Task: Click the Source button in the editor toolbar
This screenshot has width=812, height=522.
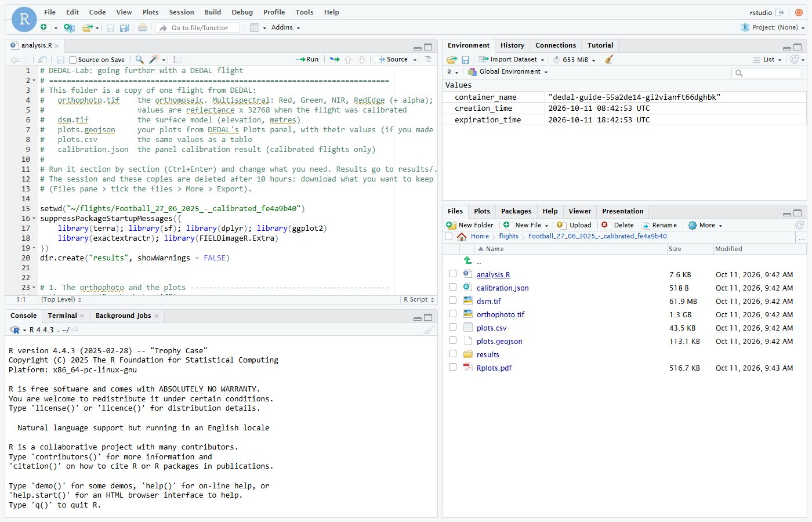Action: coord(391,59)
